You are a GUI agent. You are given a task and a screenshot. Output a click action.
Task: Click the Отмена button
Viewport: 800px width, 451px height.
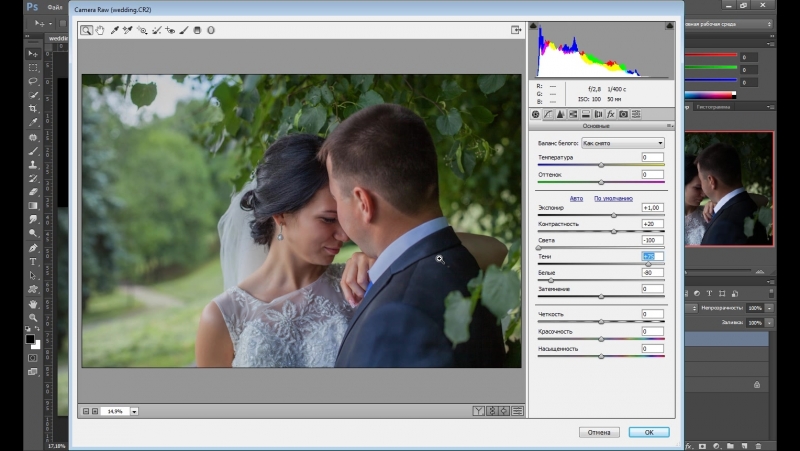coord(599,432)
